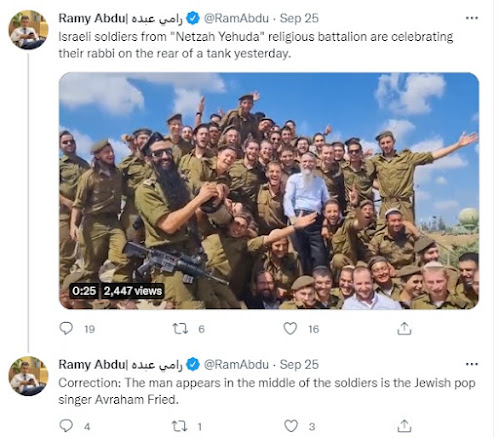499x438 pixels.
Task: Retweet the Correction tweet
Action: [x=179, y=426]
